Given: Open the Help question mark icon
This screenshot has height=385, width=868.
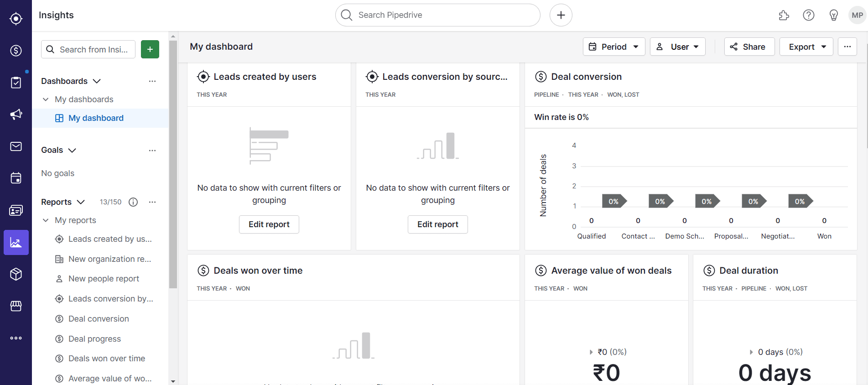Looking at the screenshot, I should [809, 16].
